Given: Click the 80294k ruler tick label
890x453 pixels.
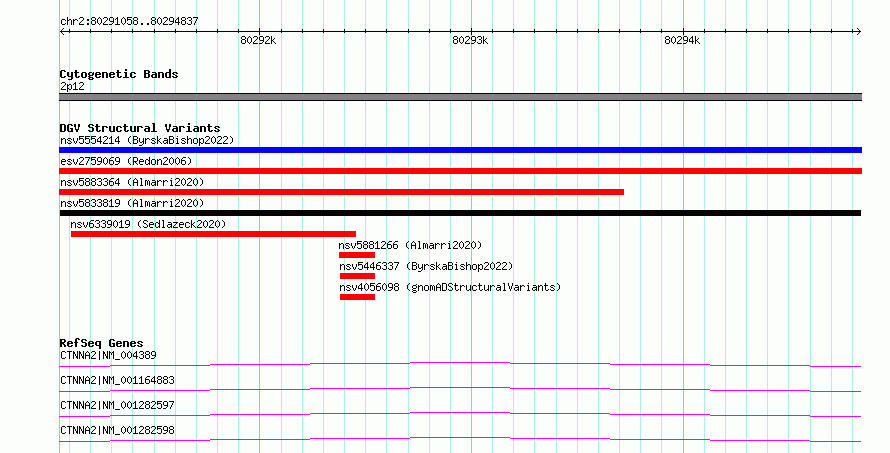Looking at the screenshot, I should pos(682,40).
